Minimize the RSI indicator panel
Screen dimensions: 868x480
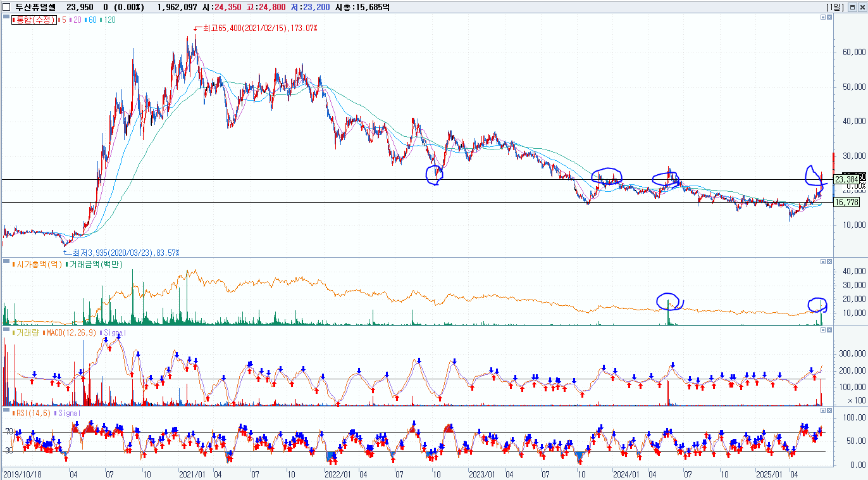click(x=823, y=410)
